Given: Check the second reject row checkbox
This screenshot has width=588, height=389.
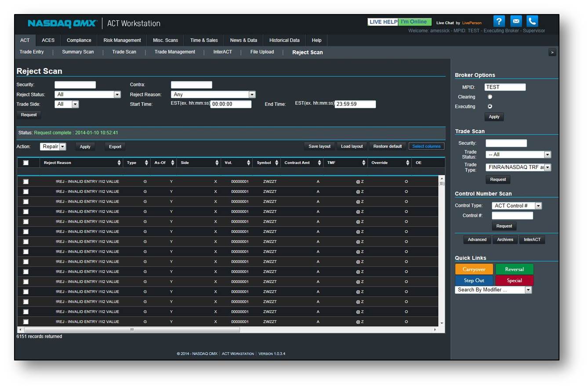Looking at the screenshot, I should [x=25, y=191].
